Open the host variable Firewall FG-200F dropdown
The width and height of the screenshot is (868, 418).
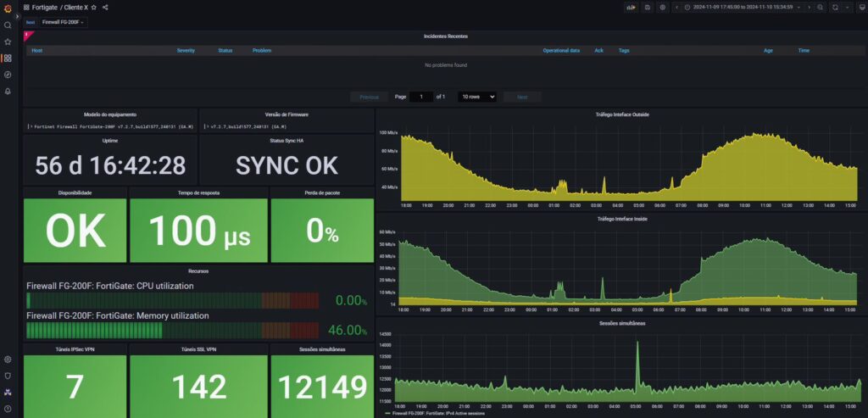click(63, 22)
